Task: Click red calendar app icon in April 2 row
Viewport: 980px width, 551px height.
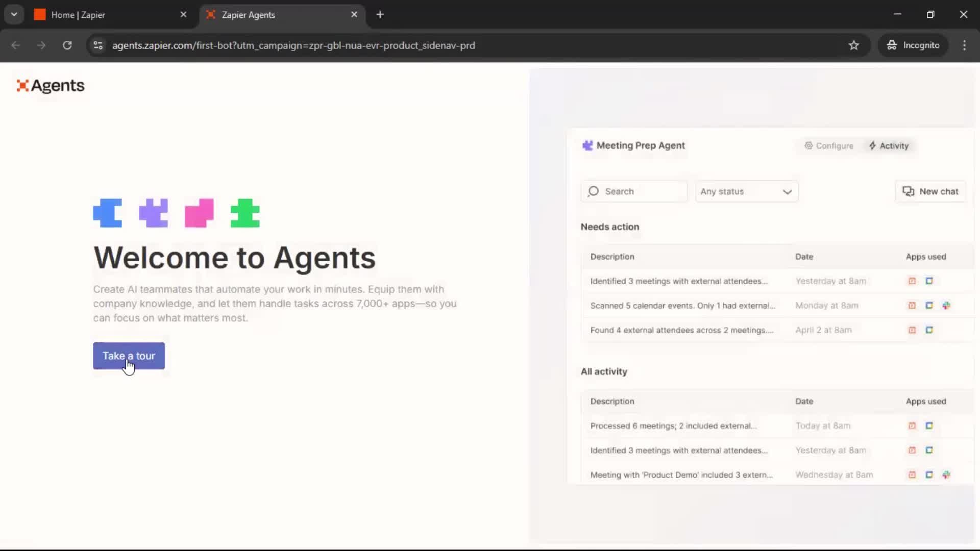Action: (x=912, y=330)
